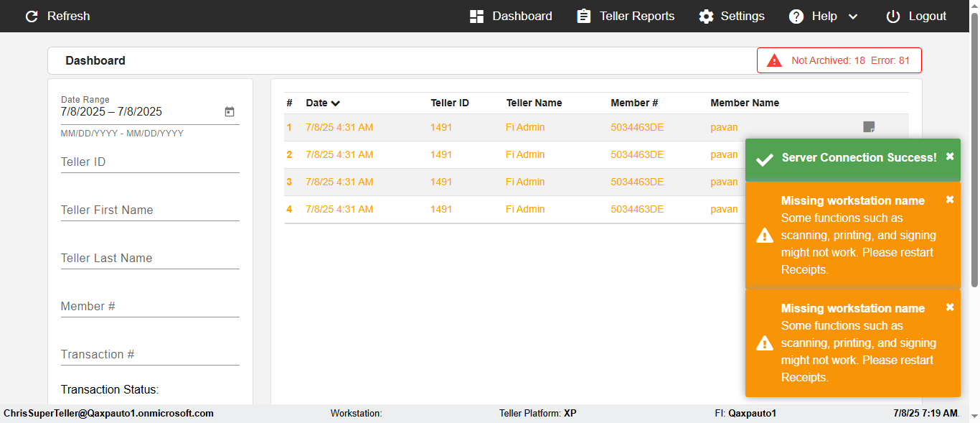Screen dimensions: 980x423
Task: Dismiss the Server Connection Success notification
Action: [950, 157]
